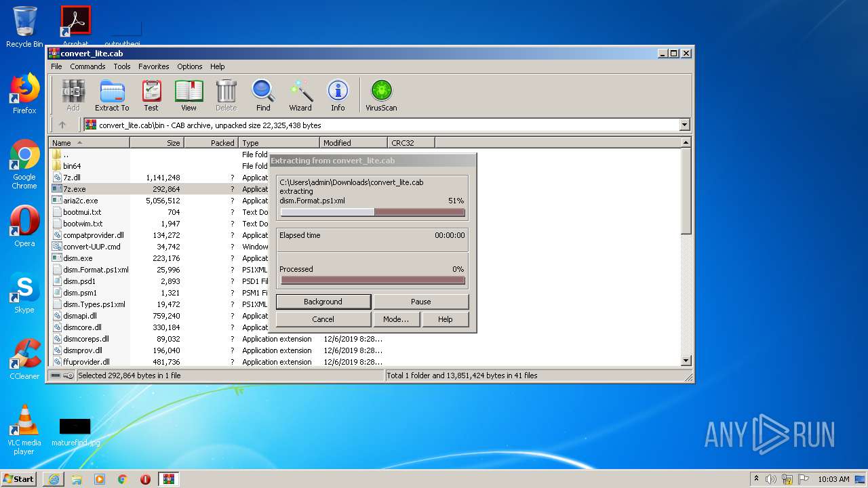The height and width of the screenshot is (488, 868).
Task: Open VLC media player shortcut
Action: (24, 430)
